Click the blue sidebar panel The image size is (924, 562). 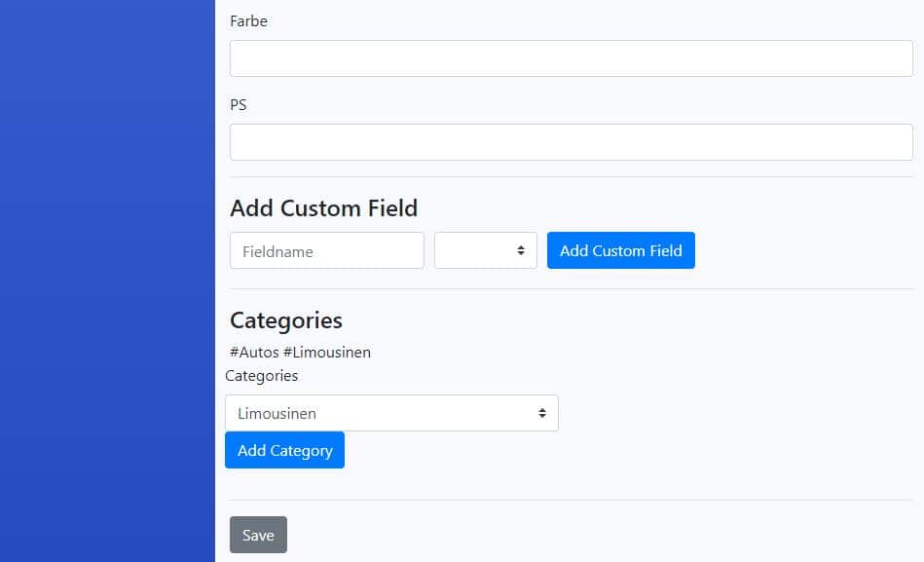pos(107,281)
